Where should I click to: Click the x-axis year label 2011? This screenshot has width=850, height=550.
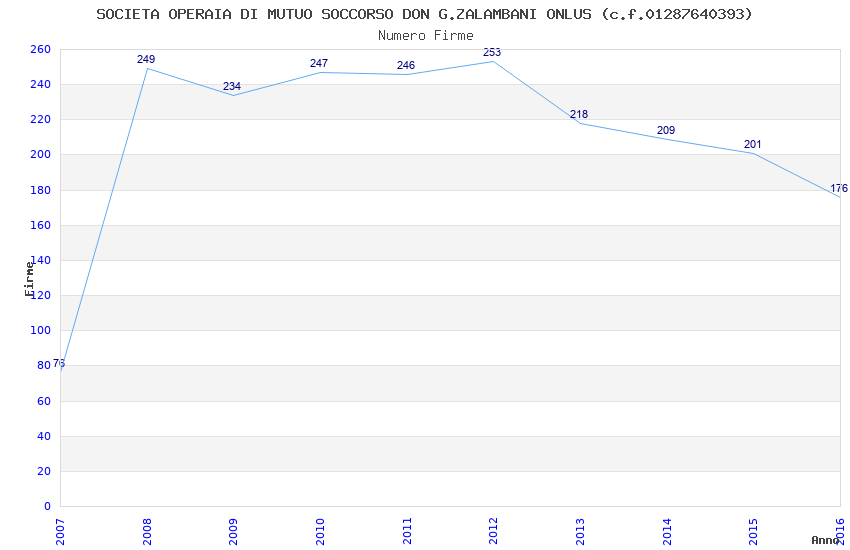point(407,532)
